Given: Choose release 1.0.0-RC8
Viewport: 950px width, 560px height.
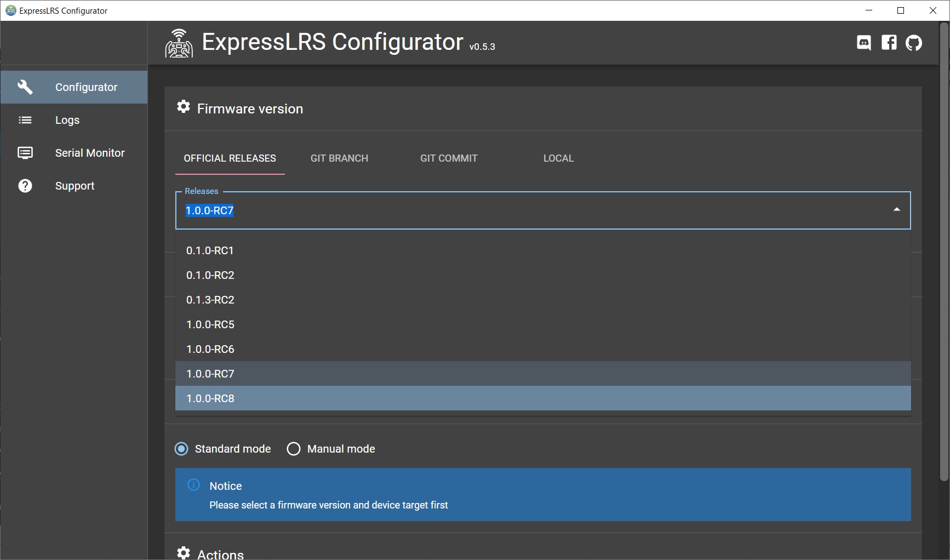Looking at the screenshot, I should pos(543,398).
